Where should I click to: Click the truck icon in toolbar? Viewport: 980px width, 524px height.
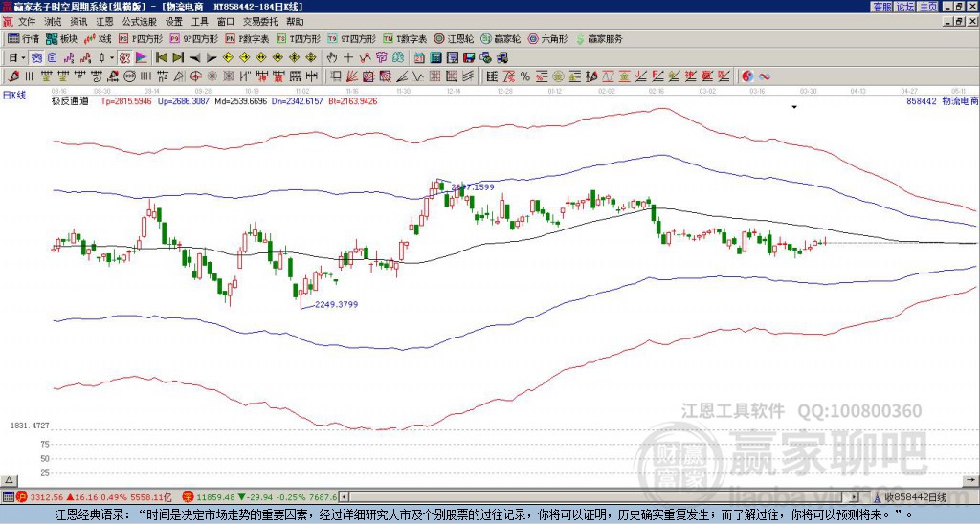coord(502,58)
